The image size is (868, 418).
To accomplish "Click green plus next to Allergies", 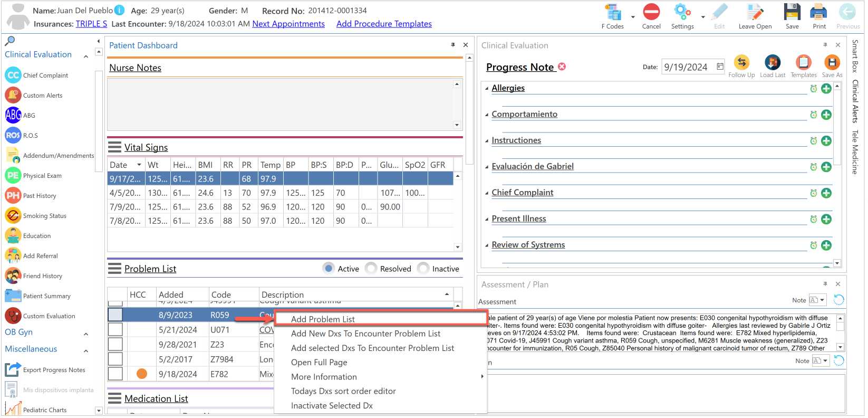I will [826, 89].
